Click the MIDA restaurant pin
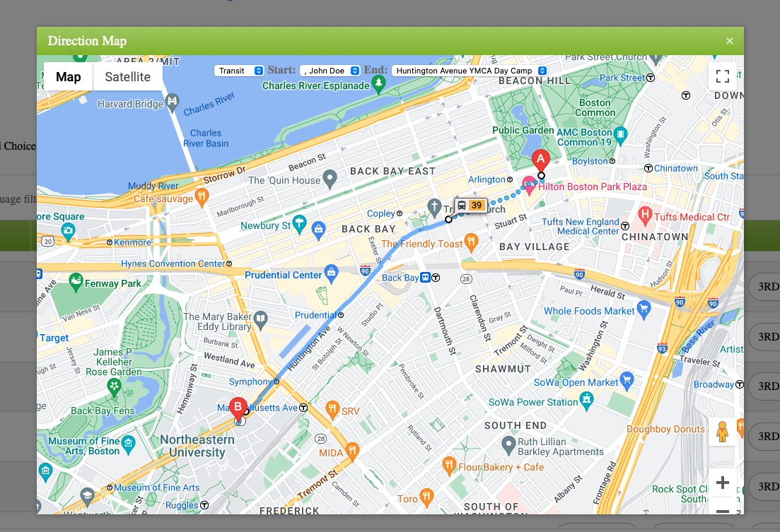The width and height of the screenshot is (780, 532). pyautogui.click(x=352, y=451)
